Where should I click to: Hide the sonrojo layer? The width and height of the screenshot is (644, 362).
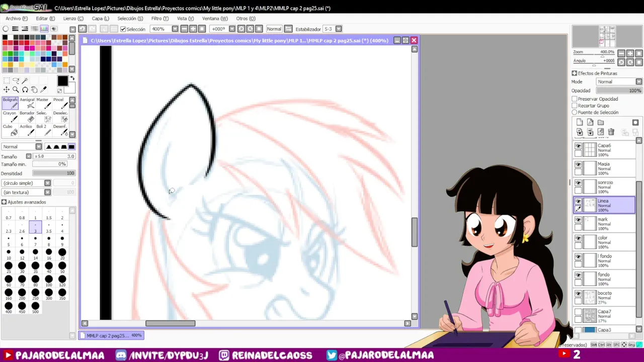click(x=578, y=184)
